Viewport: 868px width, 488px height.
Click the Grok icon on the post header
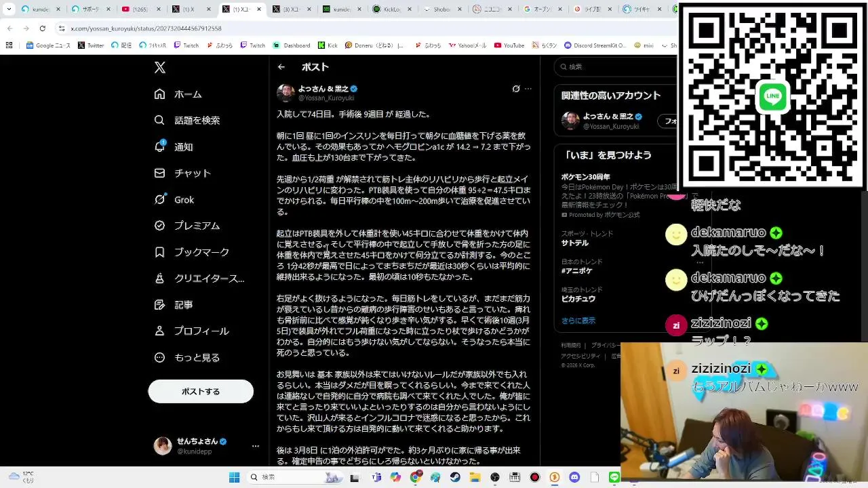point(516,89)
